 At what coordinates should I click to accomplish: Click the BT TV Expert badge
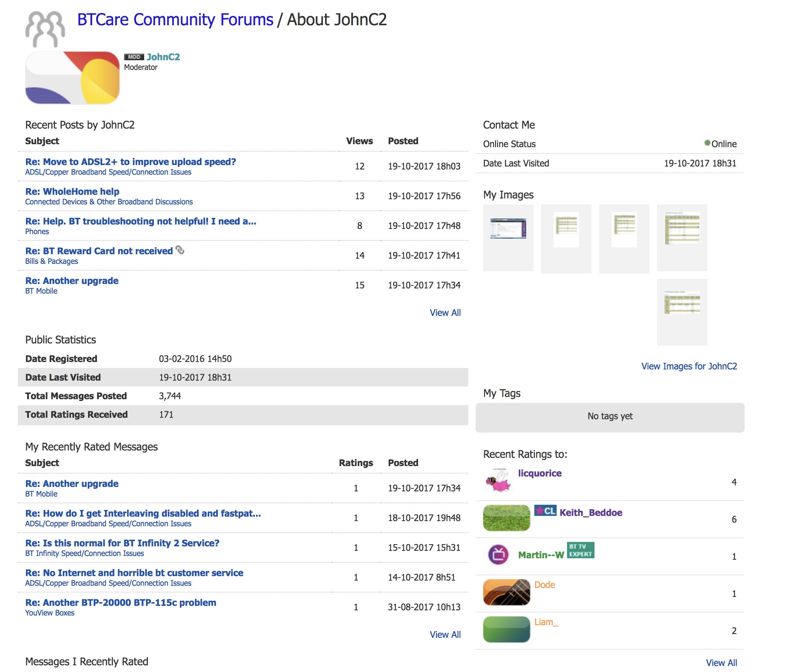(580, 550)
